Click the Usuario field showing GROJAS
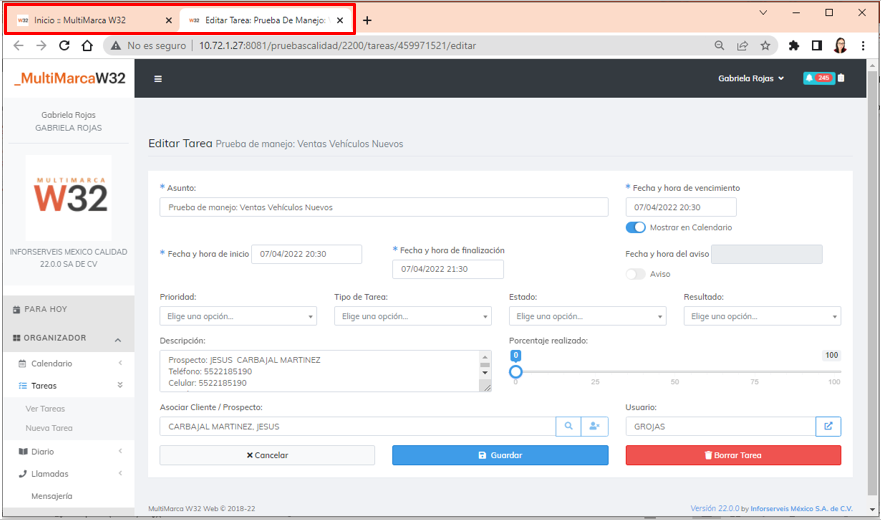This screenshot has height=520, width=881. click(720, 426)
